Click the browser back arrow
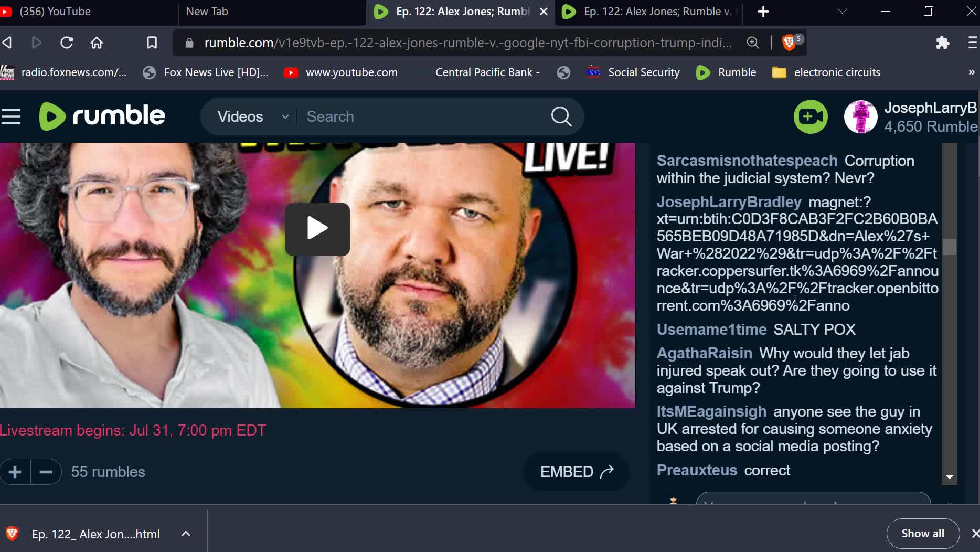The width and height of the screenshot is (980, 552). point(7,43)
